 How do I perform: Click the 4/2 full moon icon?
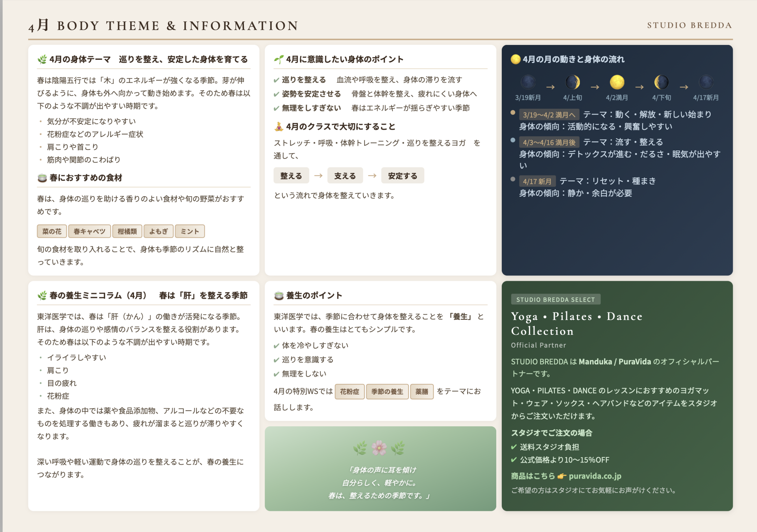click(617, 82)
